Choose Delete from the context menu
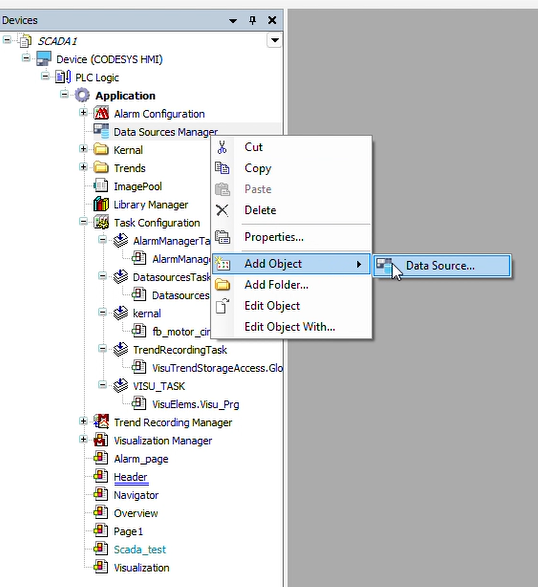Image resolution: width=538 pixels, height=587 pixels. tap(292, 210)
